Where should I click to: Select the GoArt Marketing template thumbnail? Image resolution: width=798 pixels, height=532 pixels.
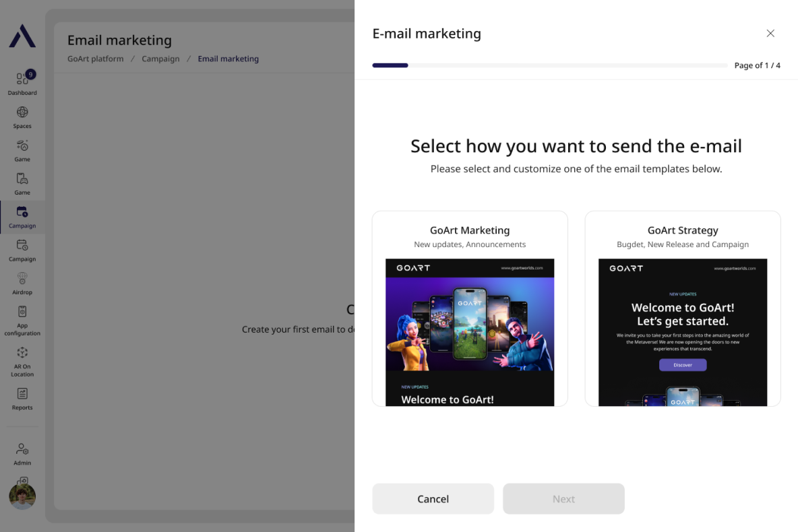[470, 332]
